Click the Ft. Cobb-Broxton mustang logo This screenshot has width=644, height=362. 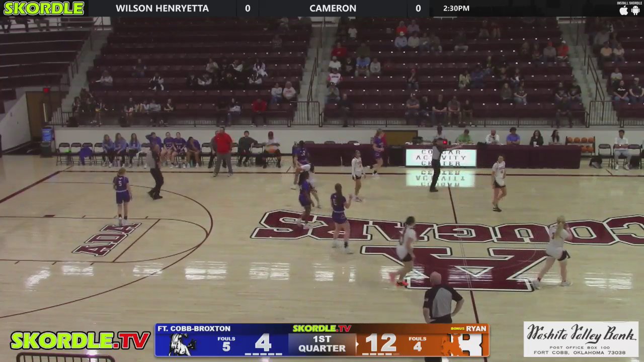point(182,345)
